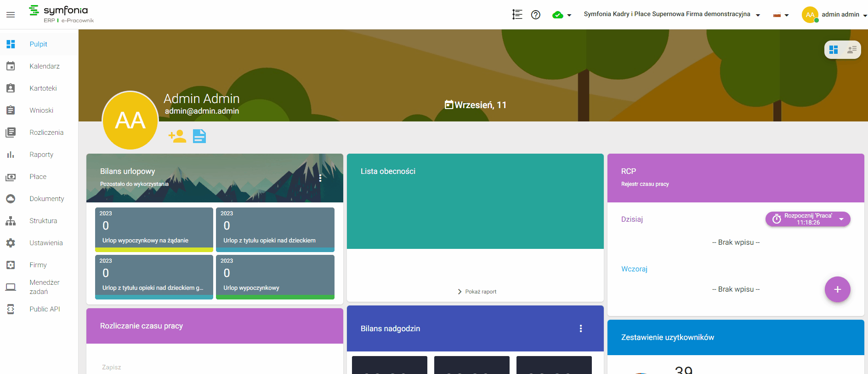Open the Rozpocznij 'Praca' dropdown arrow
The image size is (868, 374).
(841, 219)
